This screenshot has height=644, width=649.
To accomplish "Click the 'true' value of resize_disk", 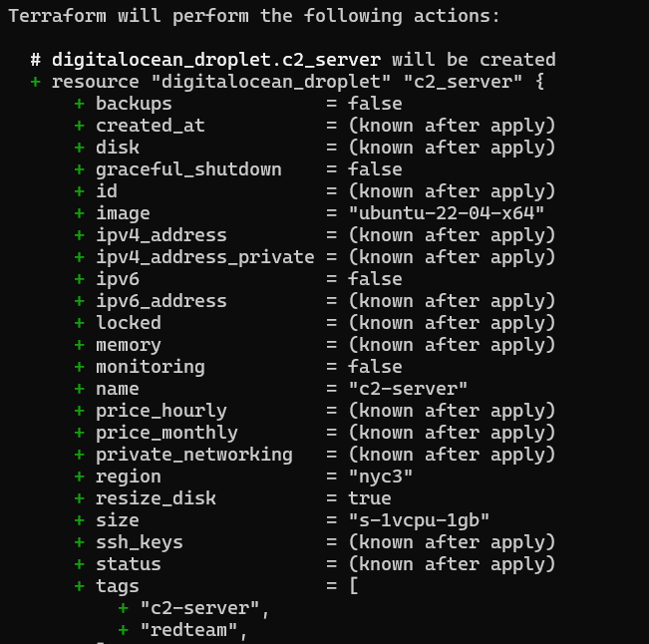I will coord(369,498).
